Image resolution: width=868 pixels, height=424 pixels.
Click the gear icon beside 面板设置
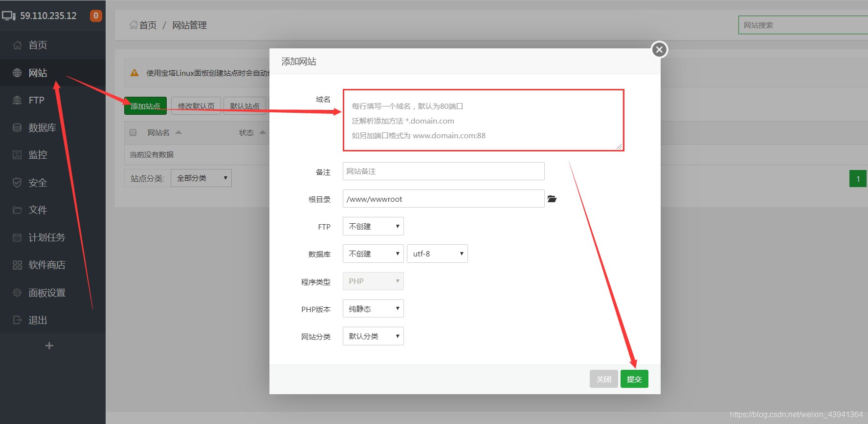[17, 293]
